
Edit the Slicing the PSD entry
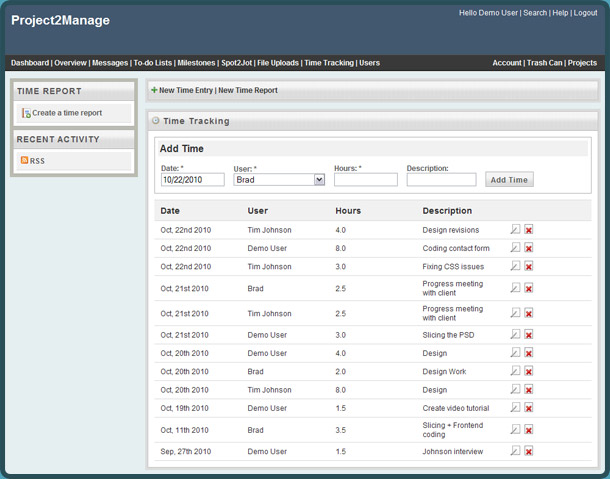pos(515,334)
